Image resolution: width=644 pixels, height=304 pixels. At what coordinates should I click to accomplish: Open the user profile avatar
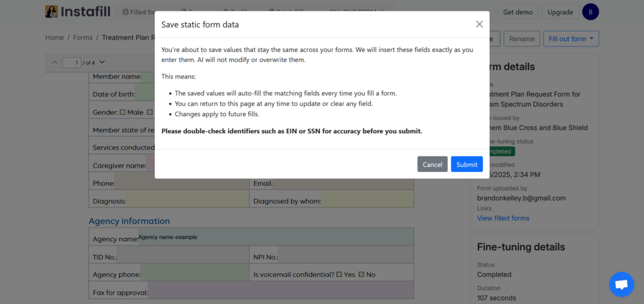pyautogui.click(x=590, y=12)
